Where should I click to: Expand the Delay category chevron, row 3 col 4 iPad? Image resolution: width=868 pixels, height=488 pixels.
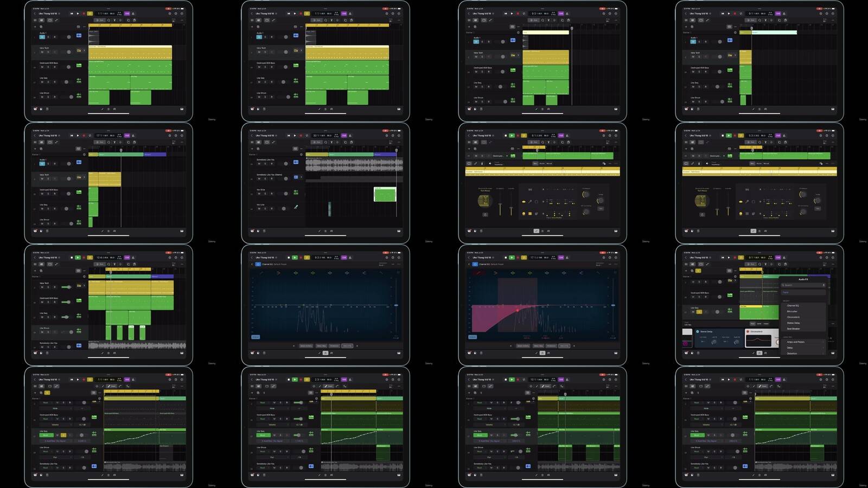pyautogui.click(x=823, y=348)
